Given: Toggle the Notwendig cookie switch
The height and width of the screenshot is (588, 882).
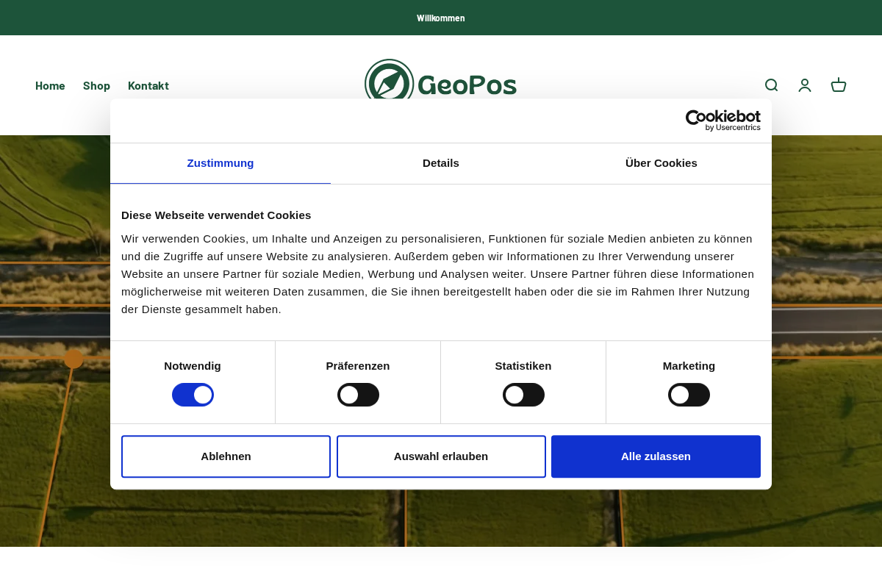Looking at the screenshot, I should (193, 395).
